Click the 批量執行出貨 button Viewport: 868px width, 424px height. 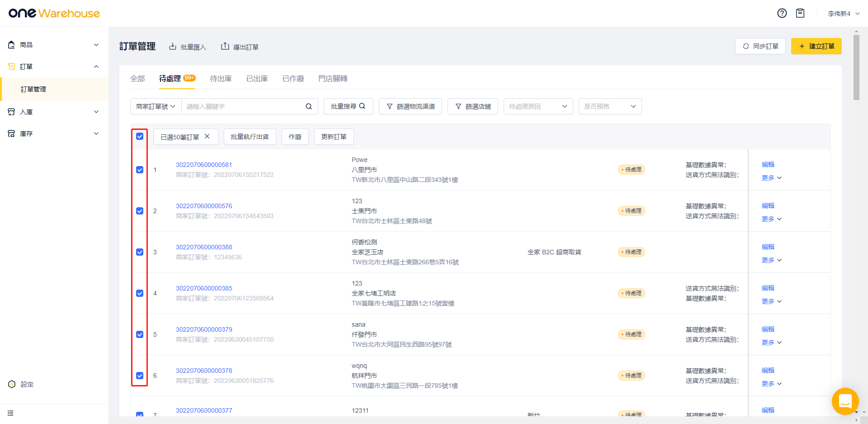[x=250, y=137]
